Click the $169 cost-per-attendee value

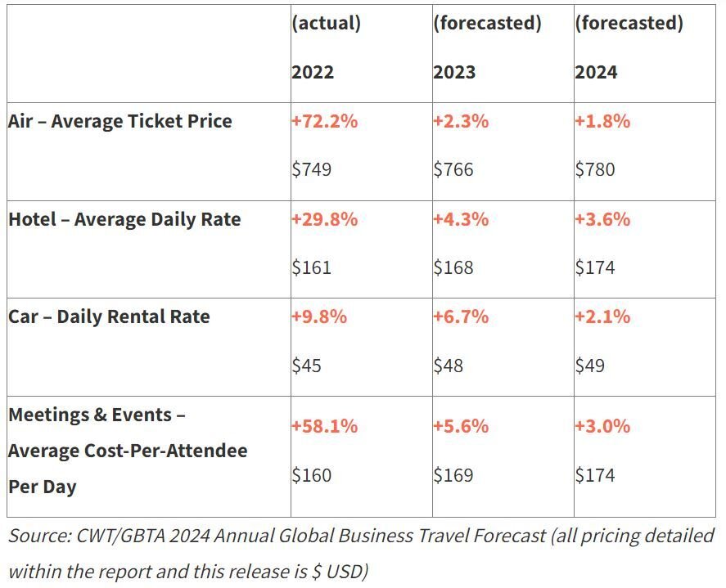click(453, 475)
